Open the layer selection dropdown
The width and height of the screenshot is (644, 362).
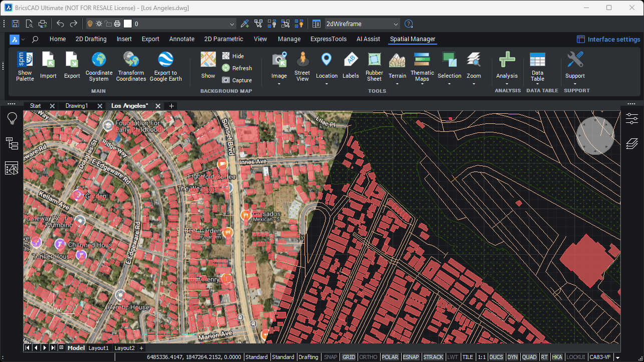(x=232, y=24)
